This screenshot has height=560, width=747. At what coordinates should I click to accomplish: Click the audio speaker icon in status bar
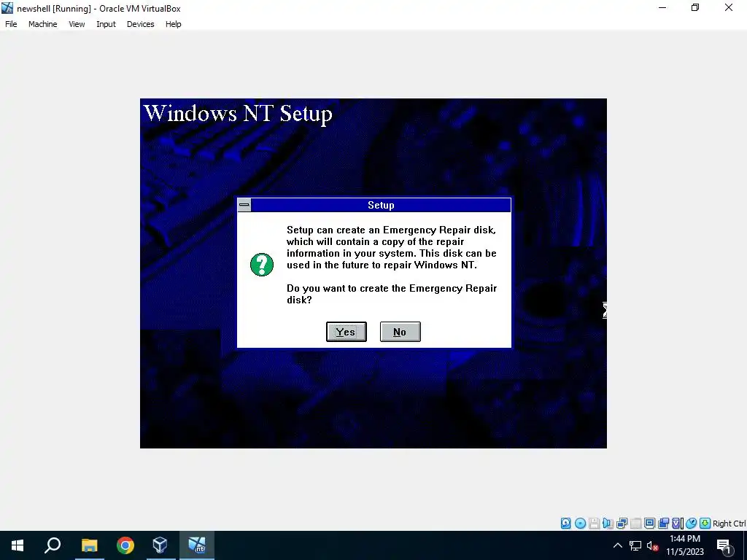click(x=608, y=524)
